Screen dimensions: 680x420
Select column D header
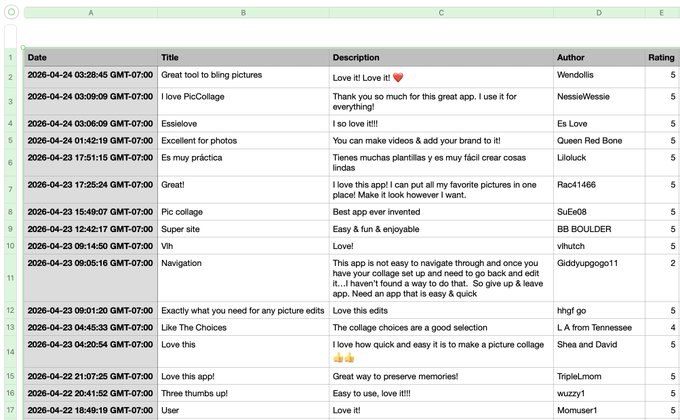(x=599, y=13)
